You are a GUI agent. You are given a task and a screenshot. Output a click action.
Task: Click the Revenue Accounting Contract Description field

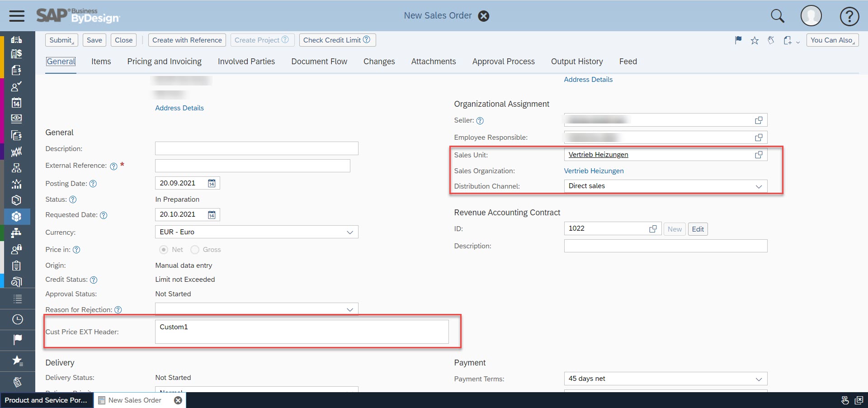pyautogui.click(x=665, y=246)
